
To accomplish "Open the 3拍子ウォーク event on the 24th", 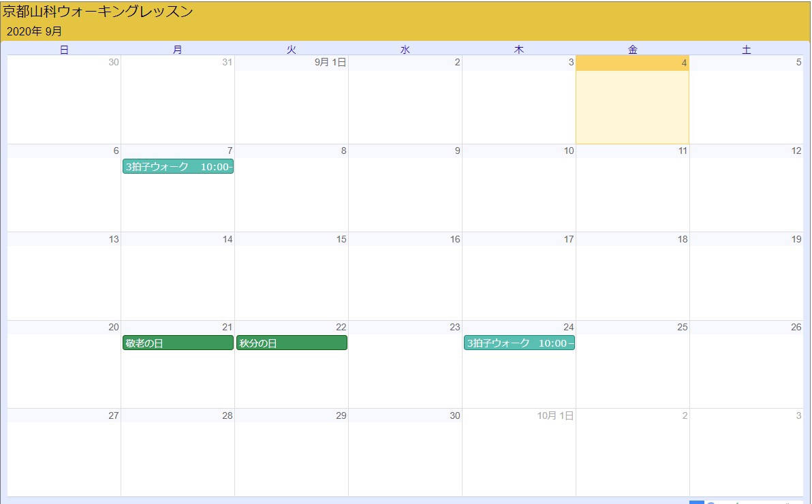I will [x=519, y=343].
